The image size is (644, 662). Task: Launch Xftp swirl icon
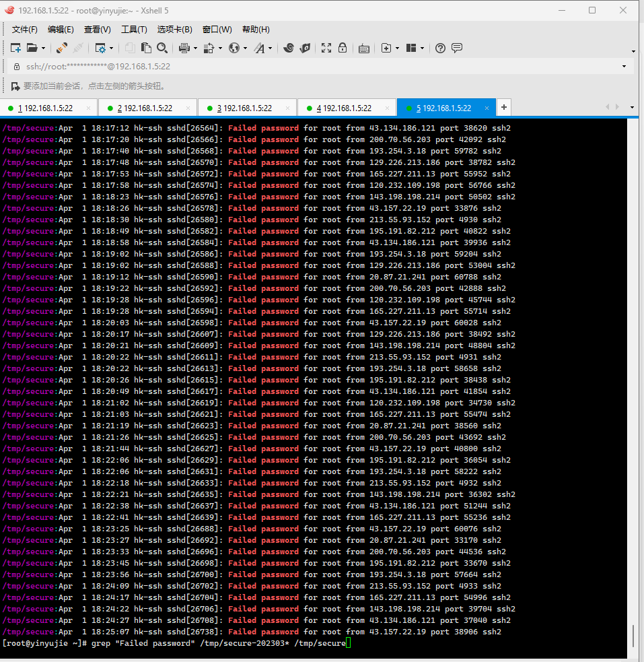pos(289,48)
